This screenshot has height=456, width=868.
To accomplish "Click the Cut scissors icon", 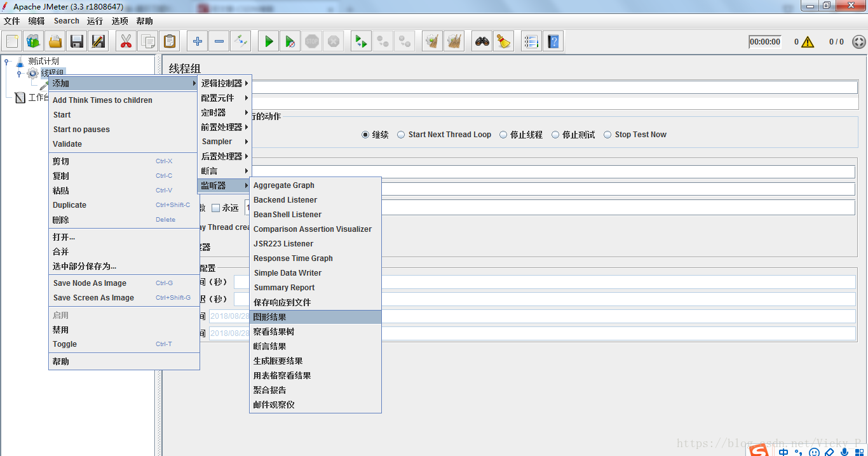I will click(x=126, y=42).
